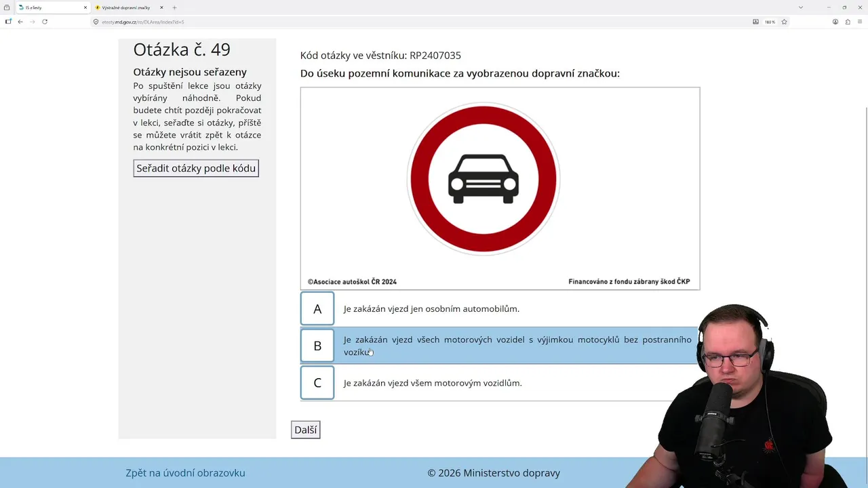Bookmark this page with star icon

pyautogui.click(x=784, y=22)
